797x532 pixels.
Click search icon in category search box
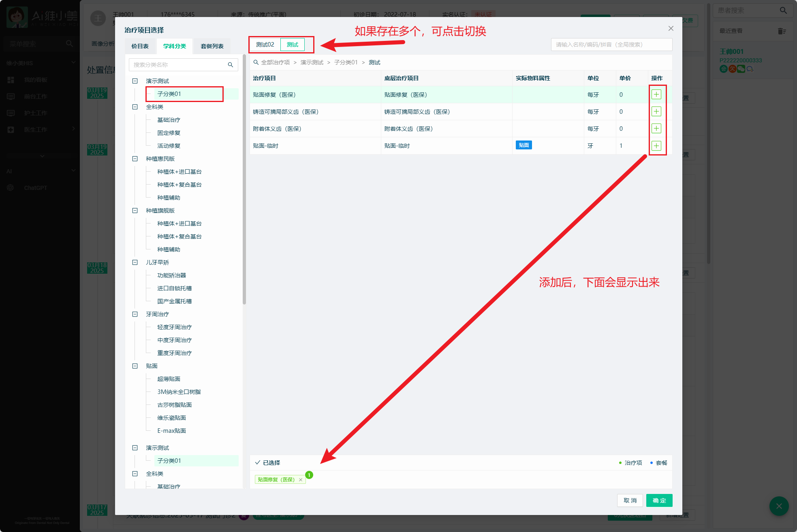[x=230, y=65]
